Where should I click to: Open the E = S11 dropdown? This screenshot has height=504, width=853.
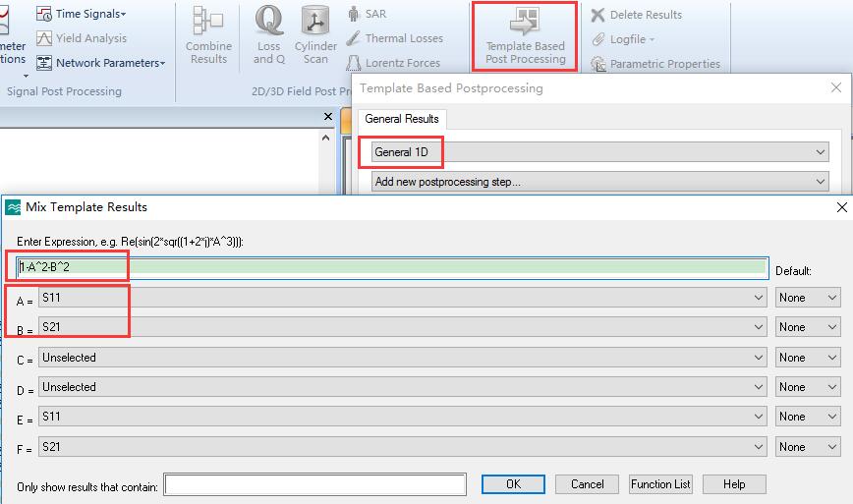click(x=403, y=417)
